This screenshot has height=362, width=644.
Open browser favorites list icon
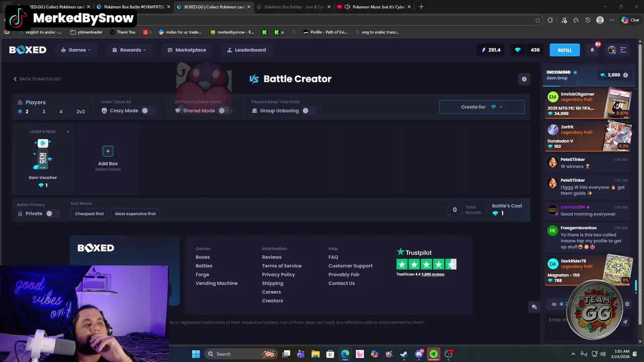[576, 20]
